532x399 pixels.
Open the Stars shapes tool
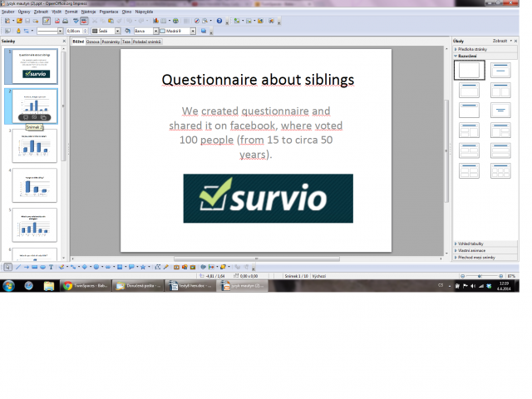(143, 268)
